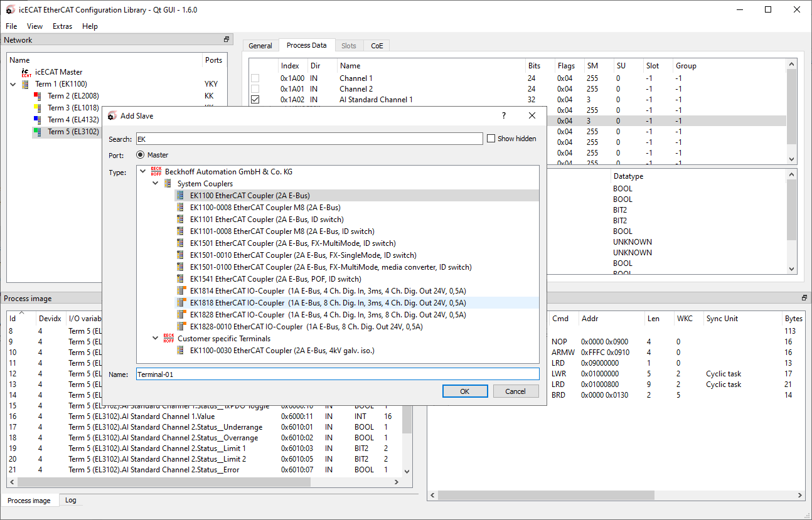Collapse the System Couplers group
This screenshot has height=520, width=812.
point(156,184)
